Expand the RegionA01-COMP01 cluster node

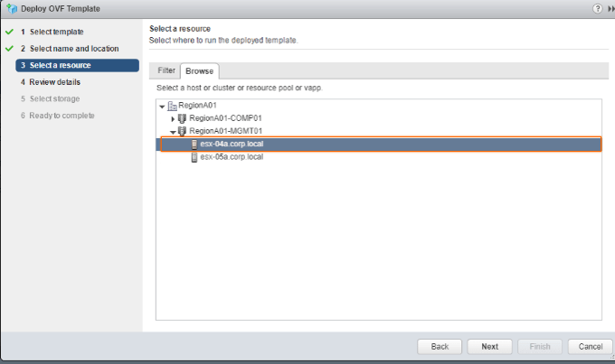point(173,118)
